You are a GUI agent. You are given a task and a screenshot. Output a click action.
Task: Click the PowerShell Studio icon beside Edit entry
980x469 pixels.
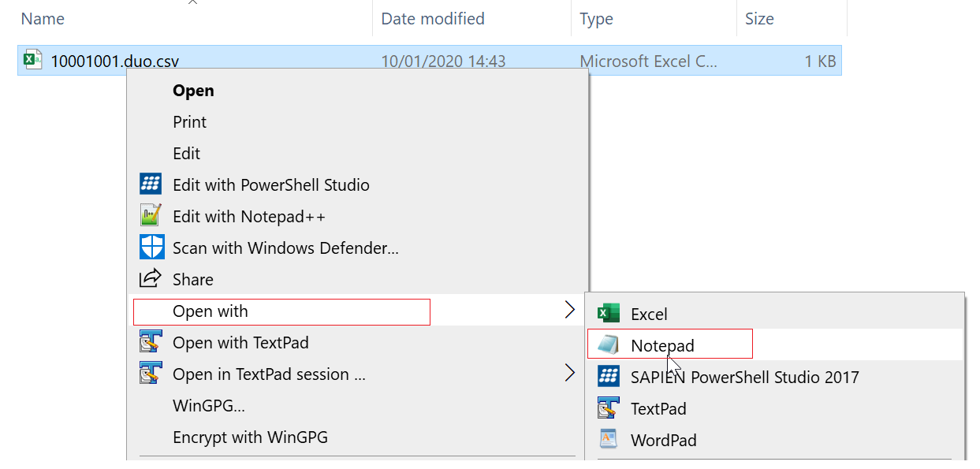[x=151, y=184]
